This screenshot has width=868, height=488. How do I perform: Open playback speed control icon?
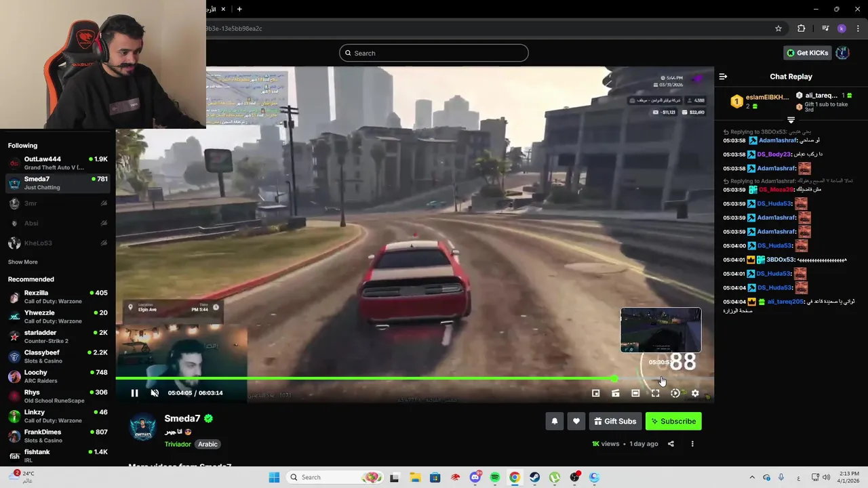coord(675,393)
